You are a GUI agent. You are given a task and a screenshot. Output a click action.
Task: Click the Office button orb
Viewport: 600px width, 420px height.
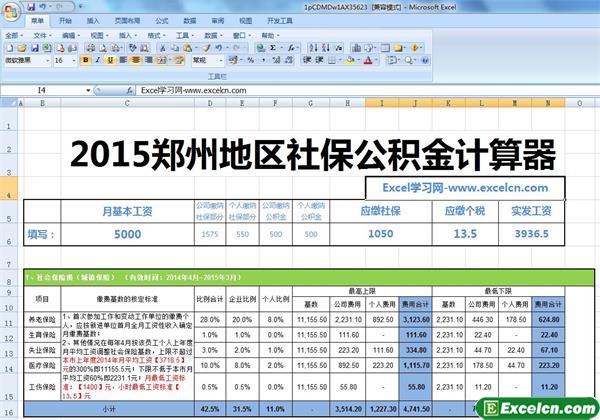pos(11,11)
